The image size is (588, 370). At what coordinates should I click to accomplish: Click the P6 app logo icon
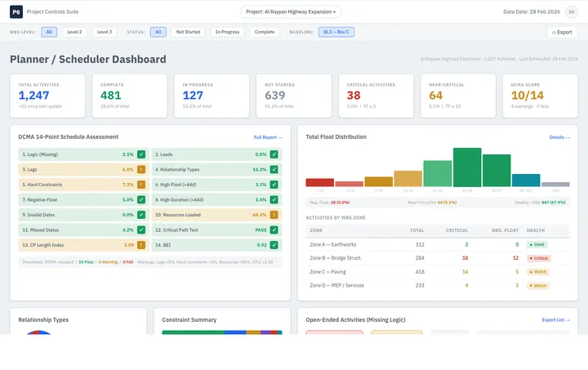16,12
